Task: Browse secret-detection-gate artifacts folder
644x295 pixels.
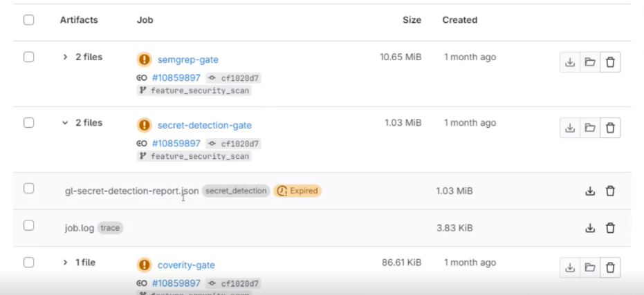Action: pyautogui.click(x=590, y=128)
